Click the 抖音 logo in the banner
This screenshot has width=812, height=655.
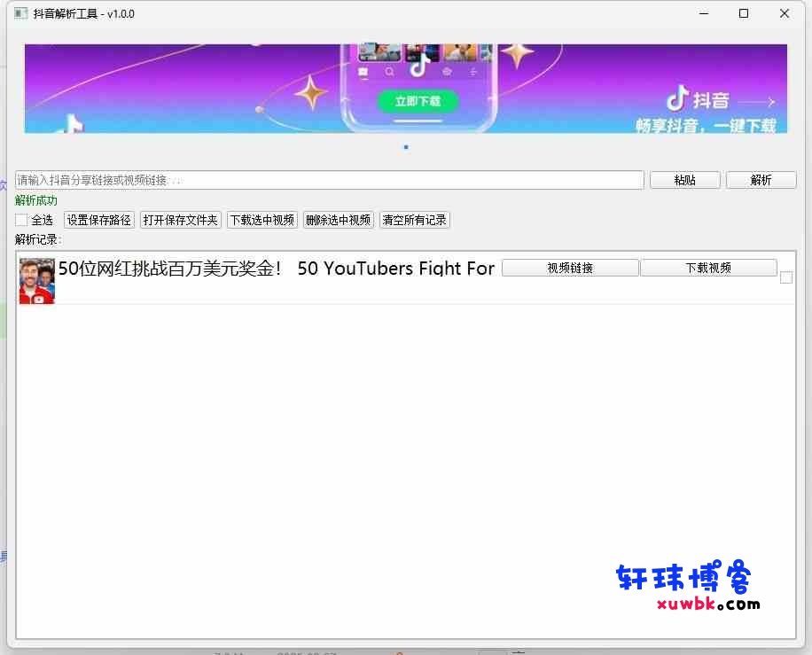pos(698,98)
